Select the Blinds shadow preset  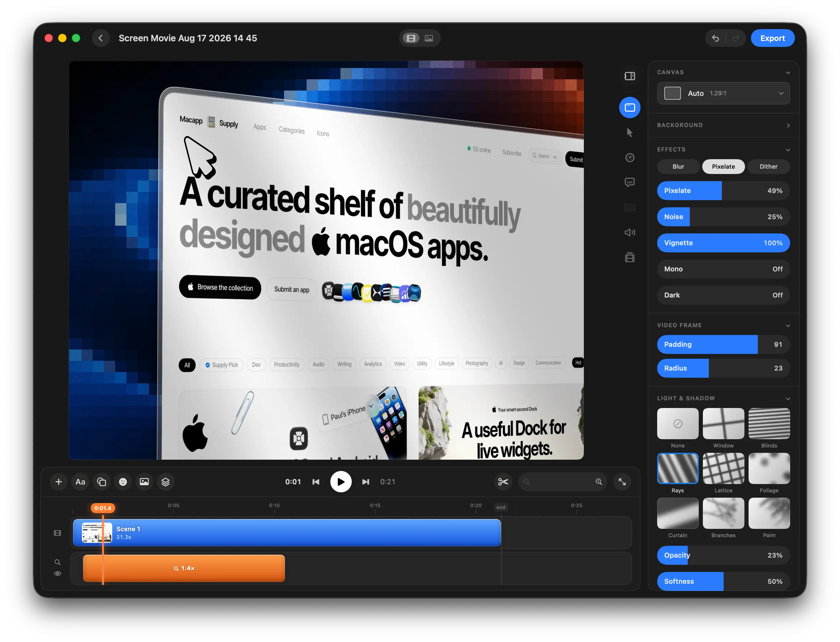[x=769, y=423]
